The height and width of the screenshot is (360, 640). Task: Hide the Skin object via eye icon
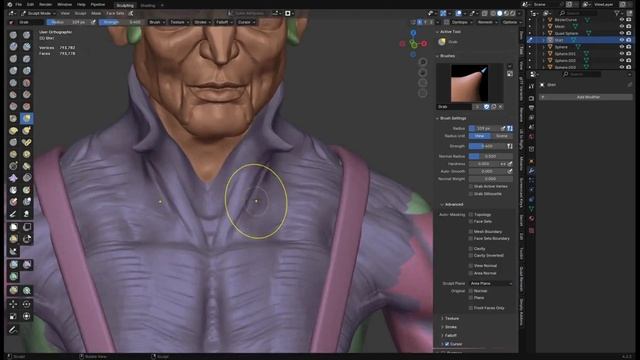click(622, 40)
